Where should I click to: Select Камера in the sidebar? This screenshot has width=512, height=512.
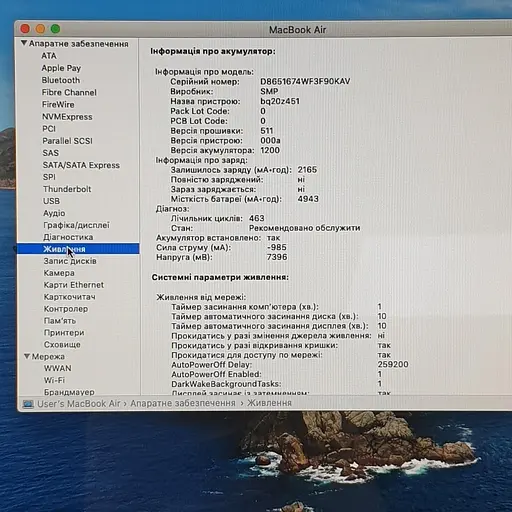(59, 273)
